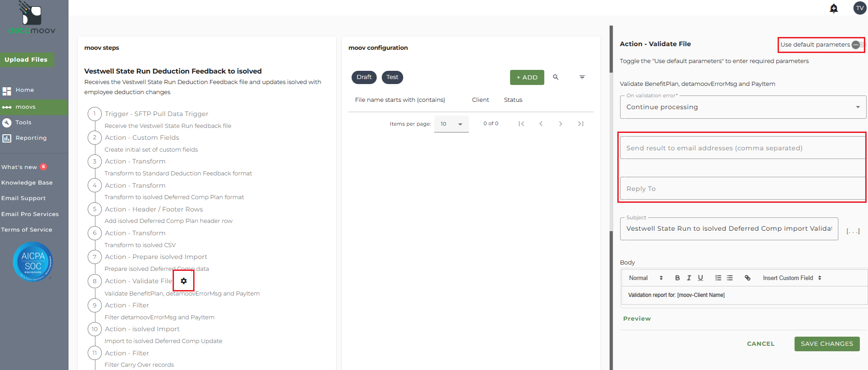
Task: Click the subject custom field brackets icon
Action: click(x=853, y=231)
